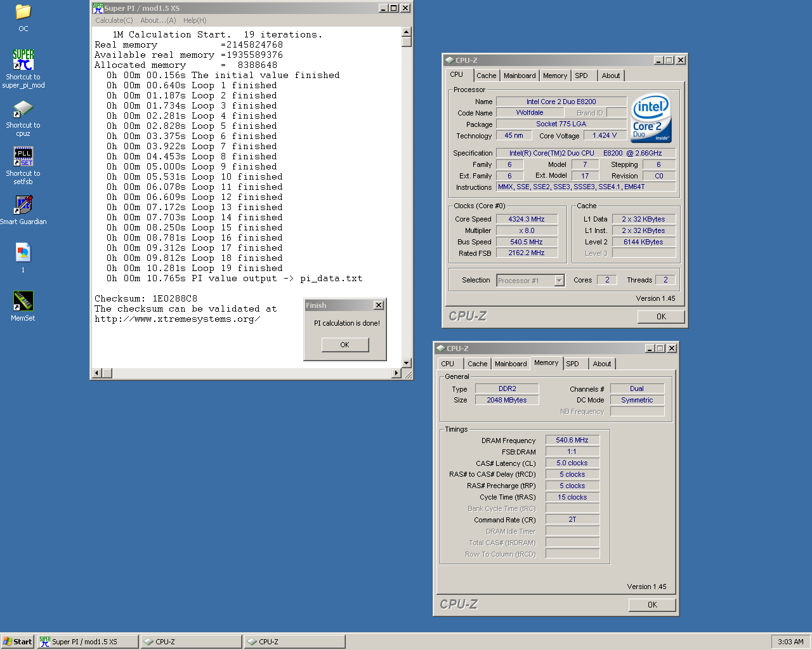812x650 pixels.
Task: Click the xtremesystems.org URL text
Action: pyautogui.click(x=177, y=319)
